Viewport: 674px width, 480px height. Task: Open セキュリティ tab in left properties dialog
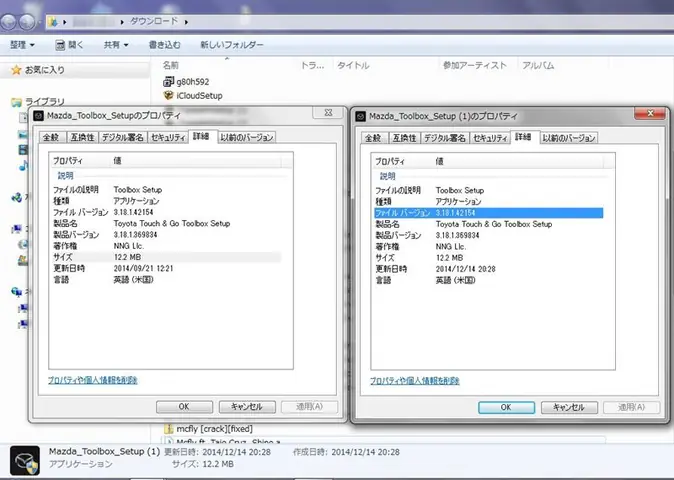pos(166,137)
